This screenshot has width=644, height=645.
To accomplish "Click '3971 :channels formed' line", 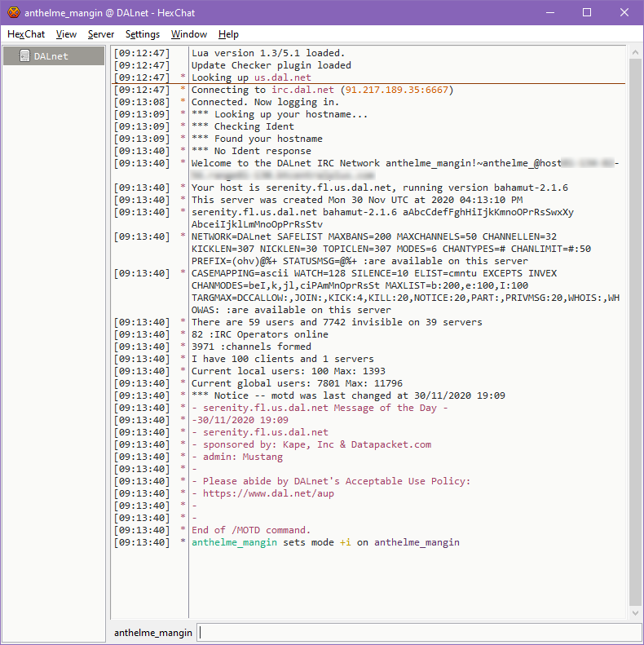I will [251, 347].
